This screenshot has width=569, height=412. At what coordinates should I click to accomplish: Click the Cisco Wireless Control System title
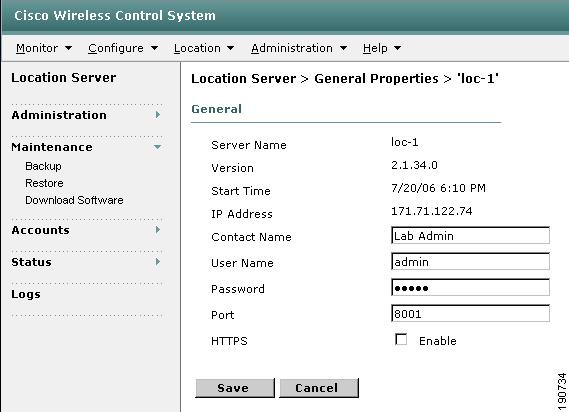point(115,16)
